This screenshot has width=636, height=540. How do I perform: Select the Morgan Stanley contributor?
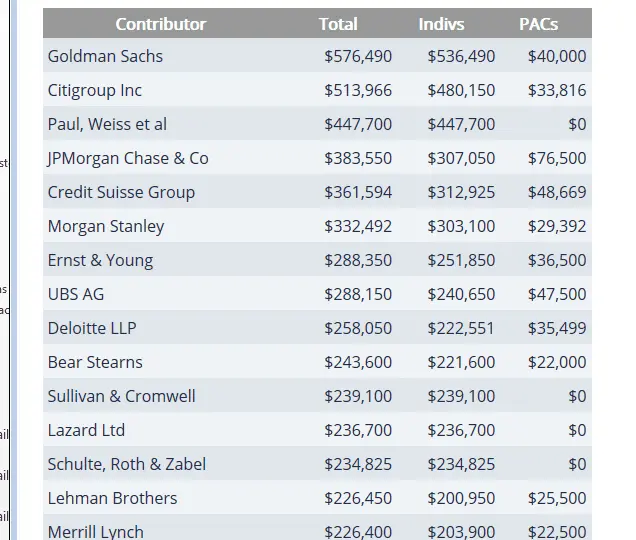click(106, 226)
